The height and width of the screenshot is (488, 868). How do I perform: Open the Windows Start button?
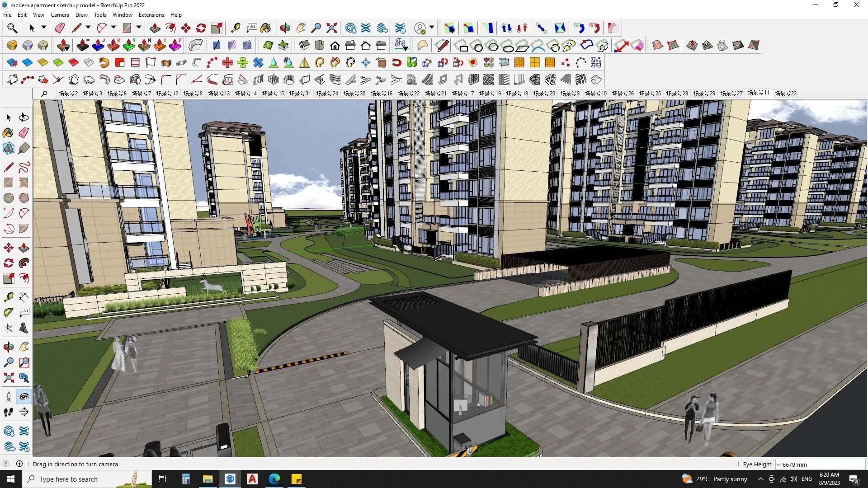pyautogui.click(x=11, y=479)
